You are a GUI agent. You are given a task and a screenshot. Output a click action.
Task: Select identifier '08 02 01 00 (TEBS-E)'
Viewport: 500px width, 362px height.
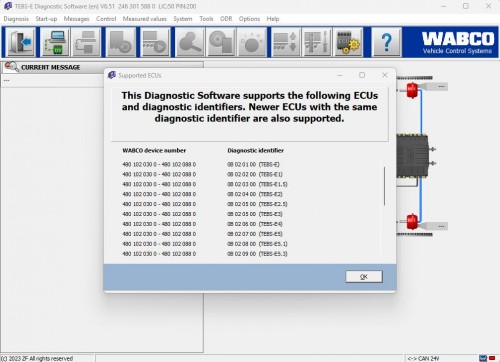tap(253, 164)
